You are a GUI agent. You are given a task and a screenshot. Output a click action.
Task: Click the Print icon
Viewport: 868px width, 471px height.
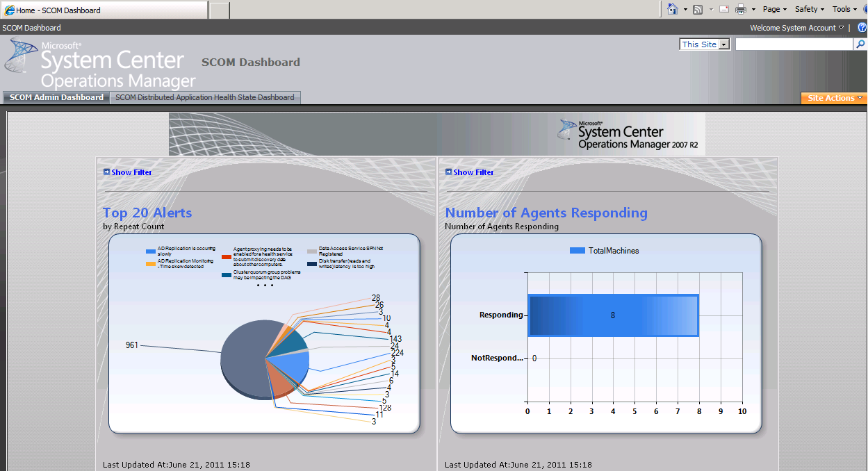741,9
